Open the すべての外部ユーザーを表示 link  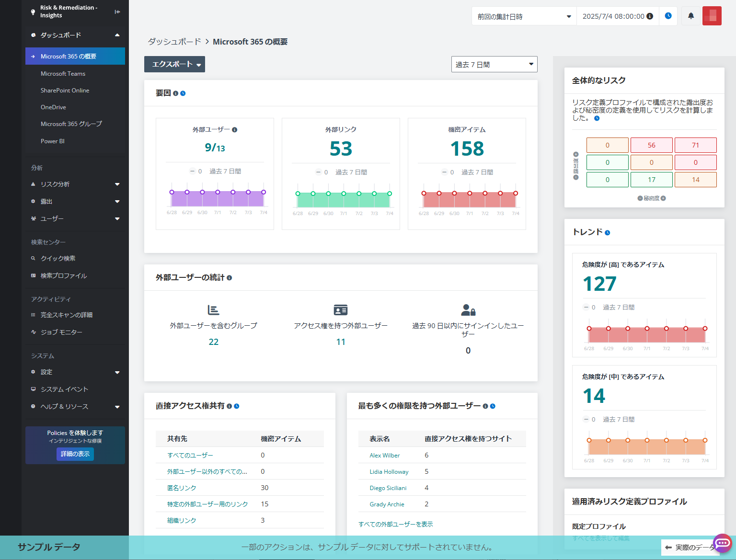click(x=395, y=525)
